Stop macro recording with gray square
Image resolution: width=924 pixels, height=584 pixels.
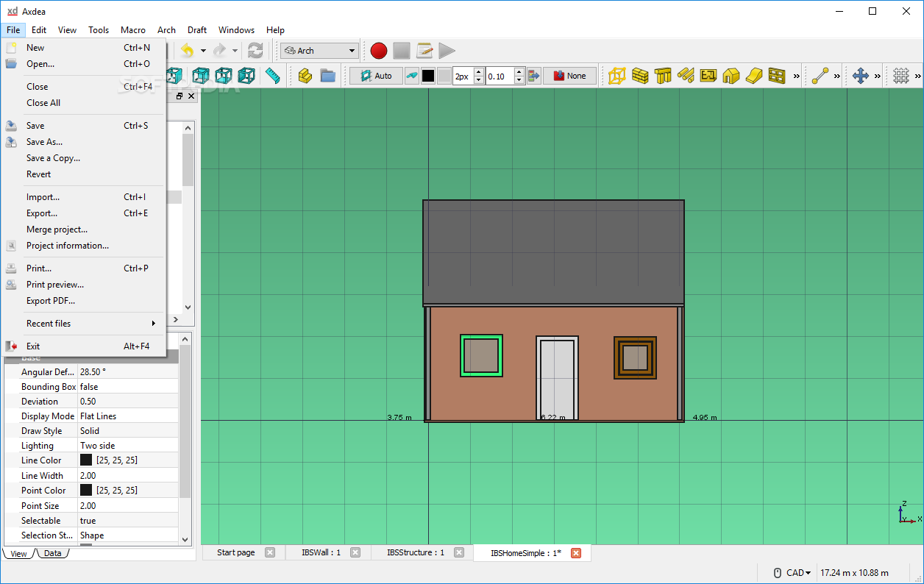[402, 51]
